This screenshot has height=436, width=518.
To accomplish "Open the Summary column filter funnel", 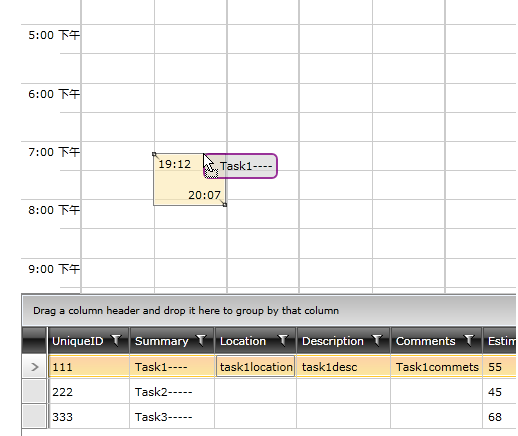I will click(201, 340).
